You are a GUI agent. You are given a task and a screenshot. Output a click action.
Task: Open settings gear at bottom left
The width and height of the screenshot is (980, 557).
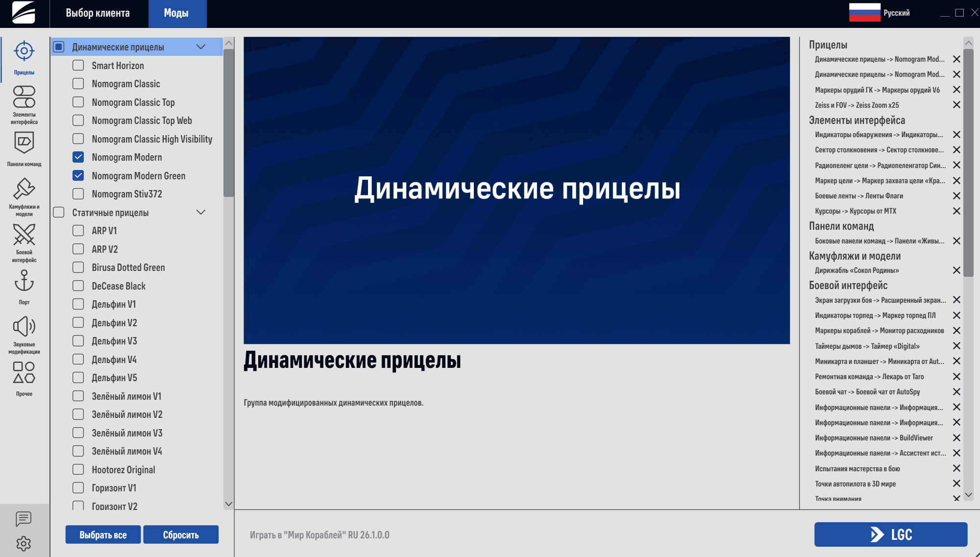point(24,543)
